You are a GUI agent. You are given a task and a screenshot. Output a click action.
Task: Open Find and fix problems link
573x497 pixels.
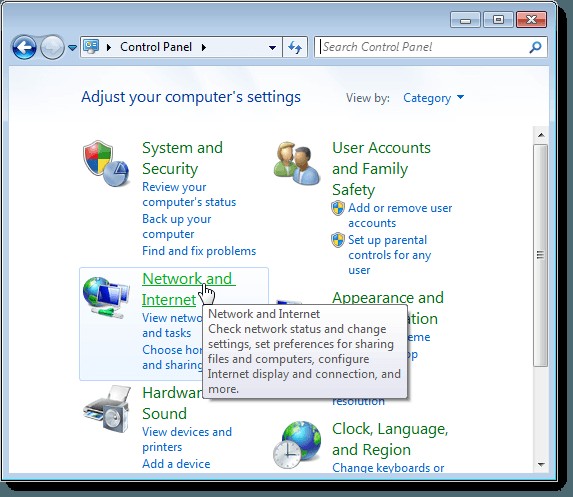tap(199, 251)
